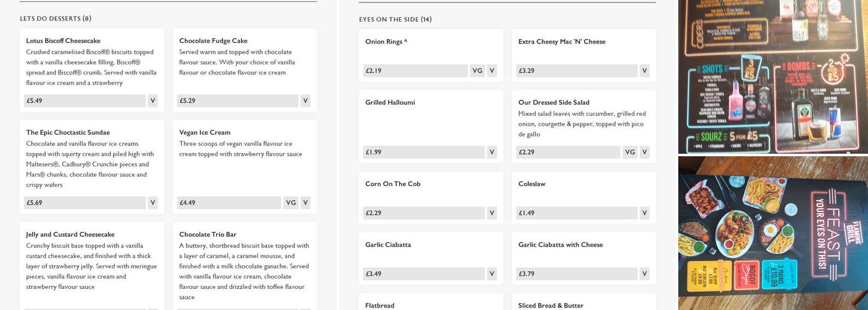Click VG badge on Onion Rings

[477, 71]
